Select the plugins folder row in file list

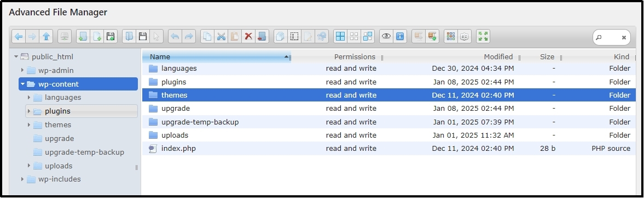[x=389, y=82]
